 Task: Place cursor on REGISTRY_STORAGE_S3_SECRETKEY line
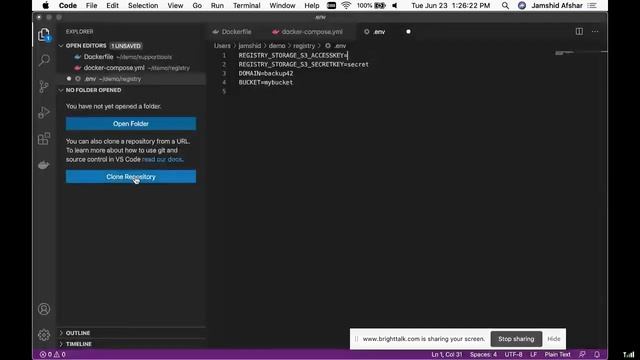click(303, 64)
